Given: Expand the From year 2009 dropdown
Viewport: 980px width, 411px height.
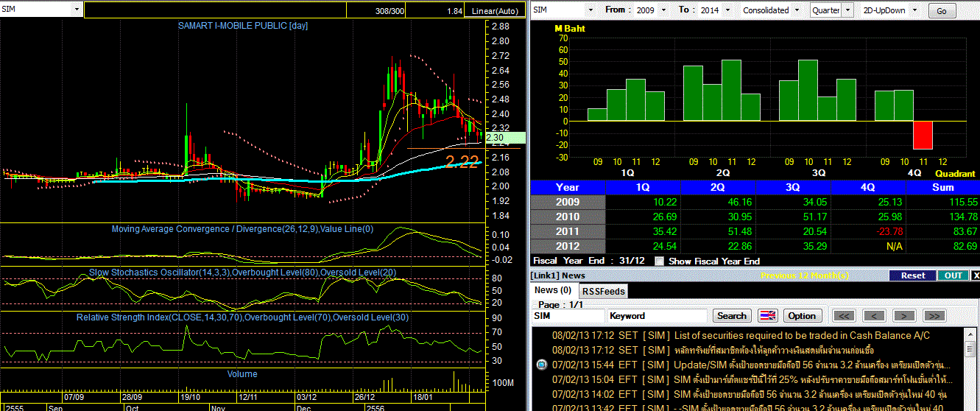Looking at the screenshot, I should 663,10.
